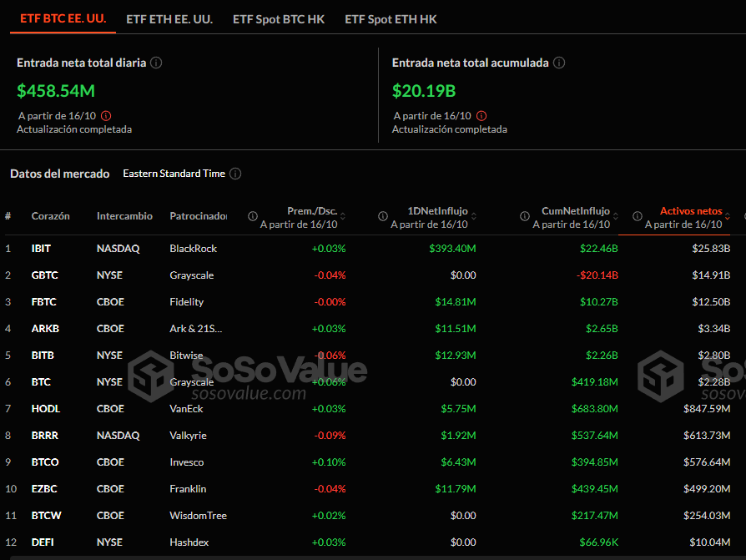Open info tooltip for Entrada neta total acumulada
Image resolution: width=746 pixels, height=560 pixels.
(x=559, y=62)
